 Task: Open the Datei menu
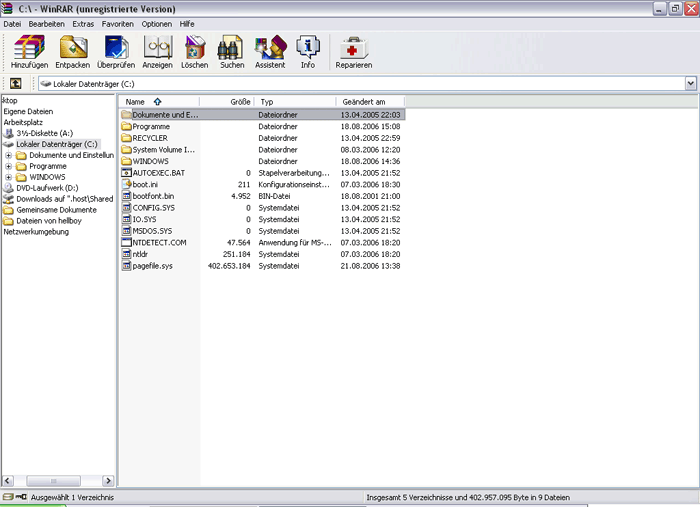point(12,23)
